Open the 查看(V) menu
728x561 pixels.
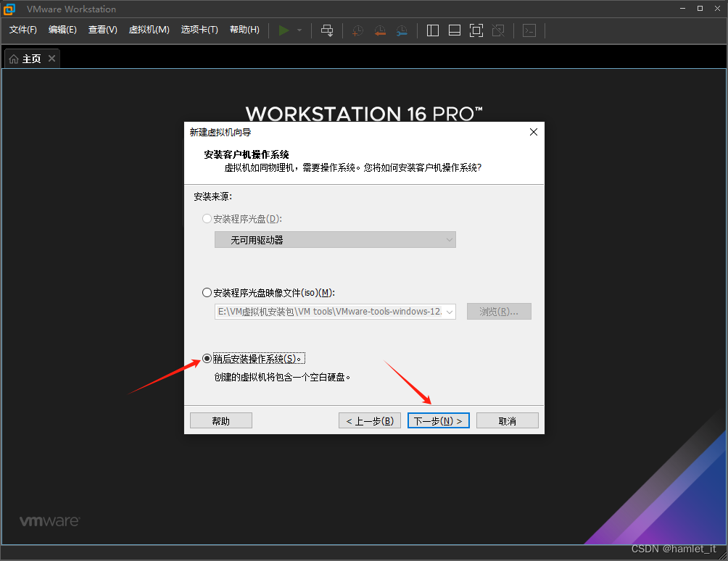[x=103, y=30]
